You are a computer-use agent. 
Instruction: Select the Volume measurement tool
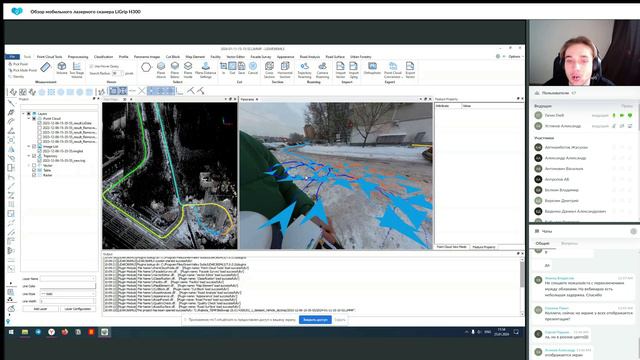[x=62, y=68]
